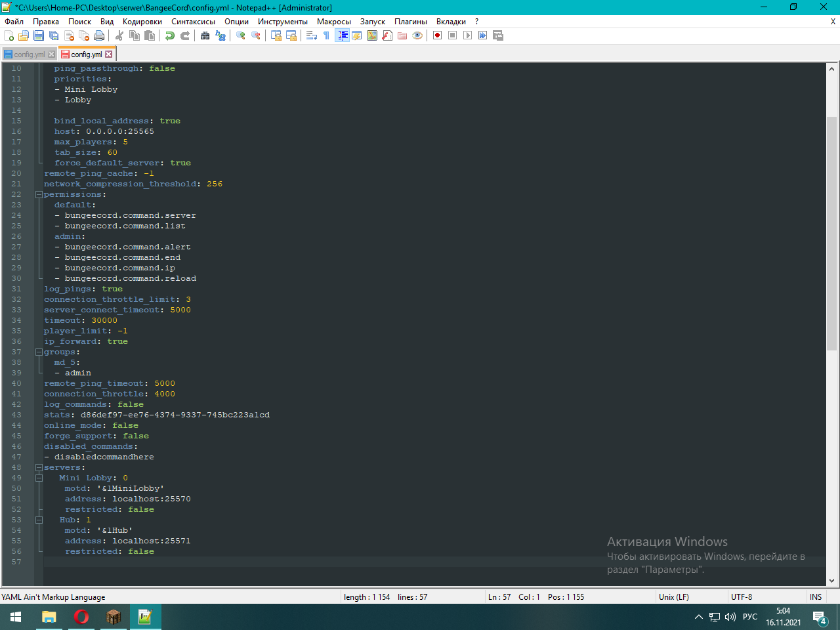Click the scrollbar up arrow
Screen dimensions: 840x630
[831, 68]
